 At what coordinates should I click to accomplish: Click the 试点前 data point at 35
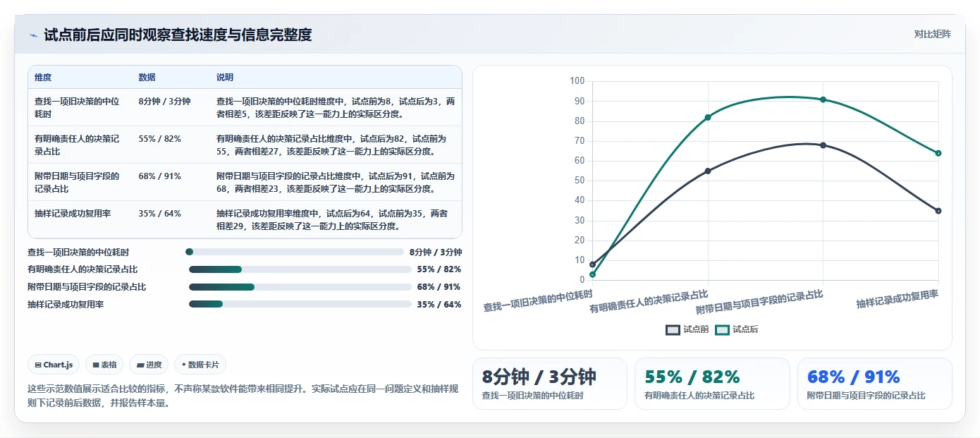[x=938, y=211]
